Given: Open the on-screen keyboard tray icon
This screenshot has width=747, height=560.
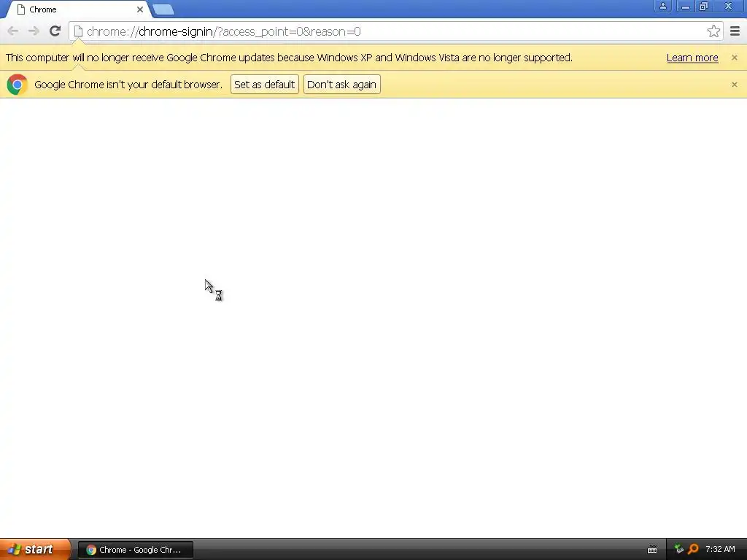Looking at the screenshot, I should 652,550.
